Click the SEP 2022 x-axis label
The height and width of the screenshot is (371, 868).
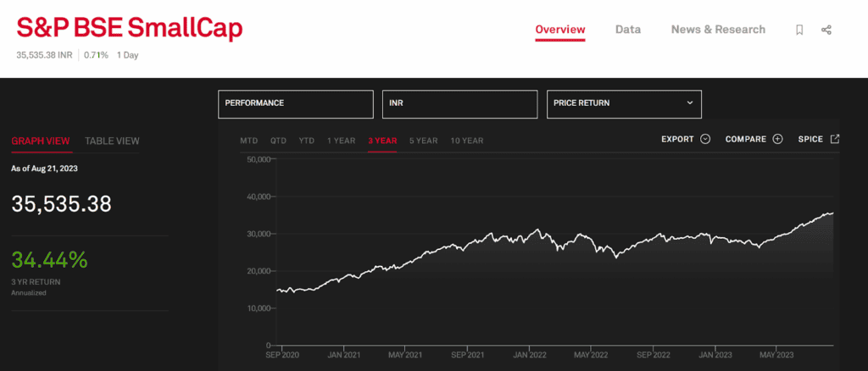[x=654, y=354]
